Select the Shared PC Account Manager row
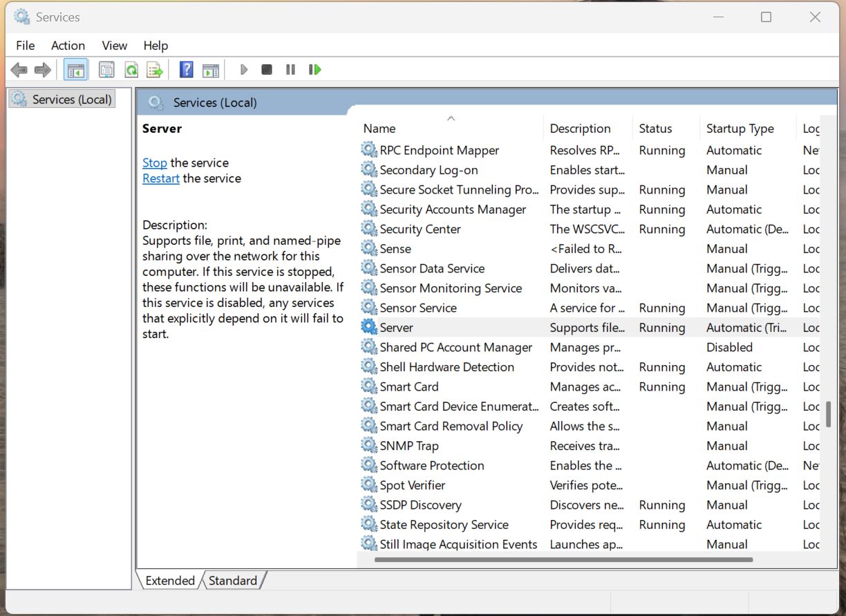The image size is (846, 616). (x=587, y=347)
